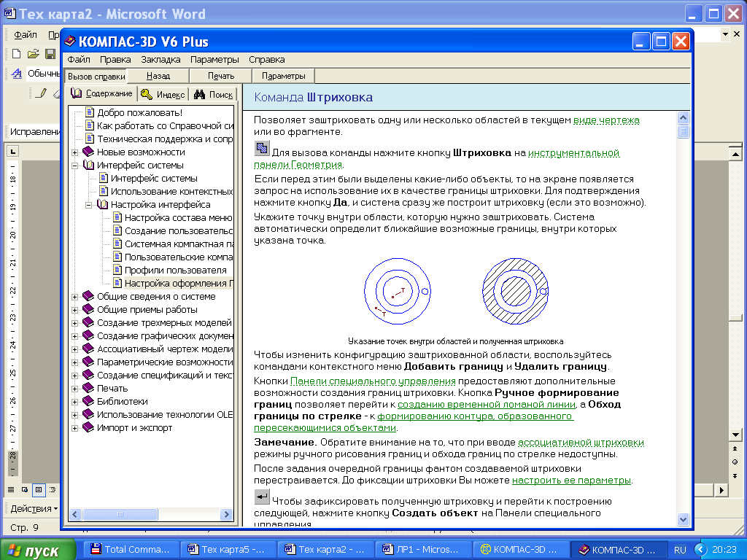Open the Справка menu in help window
The height and width of the screenshot is (560, 747).
tap(267, 60)
